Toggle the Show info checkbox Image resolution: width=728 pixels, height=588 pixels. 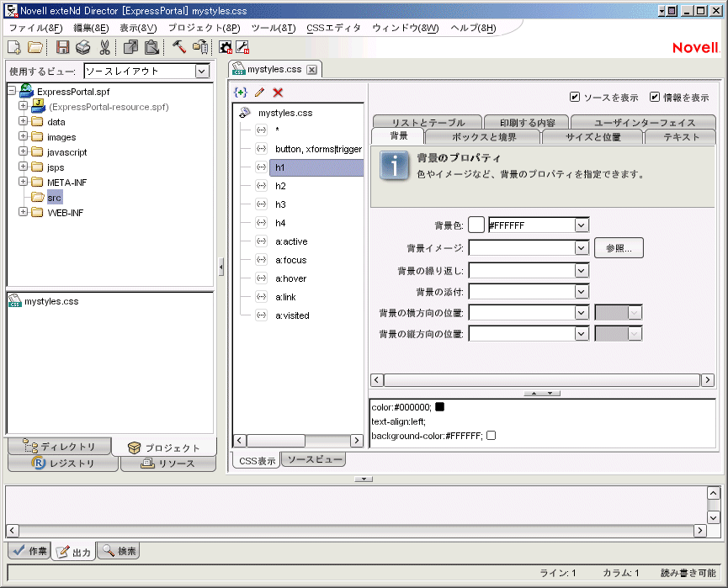tap(655, 97)
